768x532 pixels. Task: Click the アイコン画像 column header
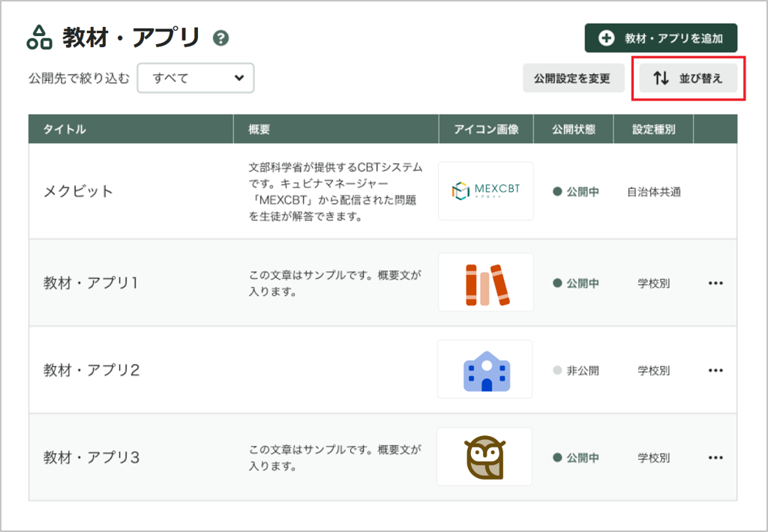[486, 129]
